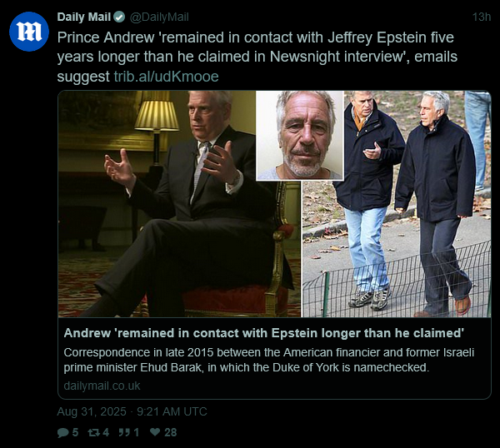
Task: Open the park walking photo on the right
Action: 397,204
